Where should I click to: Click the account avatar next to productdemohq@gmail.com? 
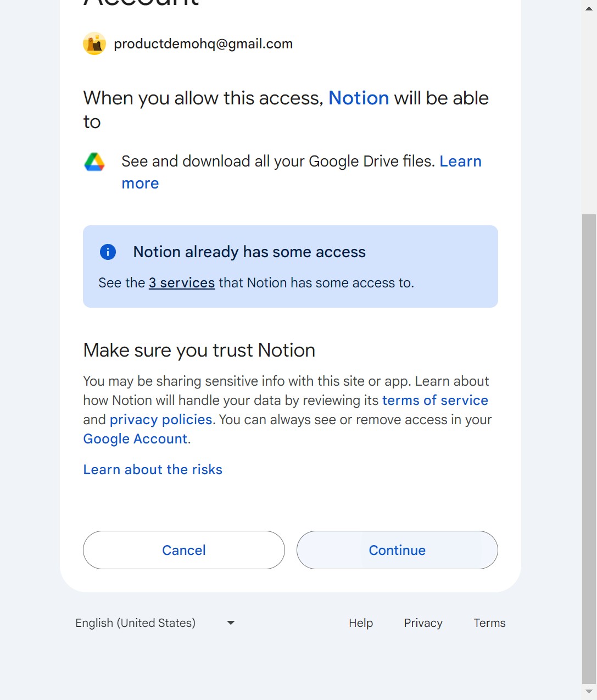(94, 43)
